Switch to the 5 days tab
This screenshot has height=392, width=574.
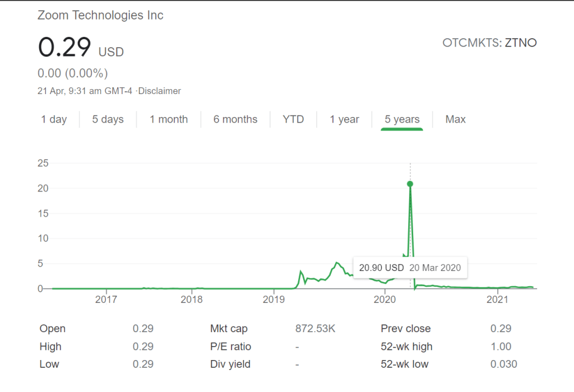point(108,119)
